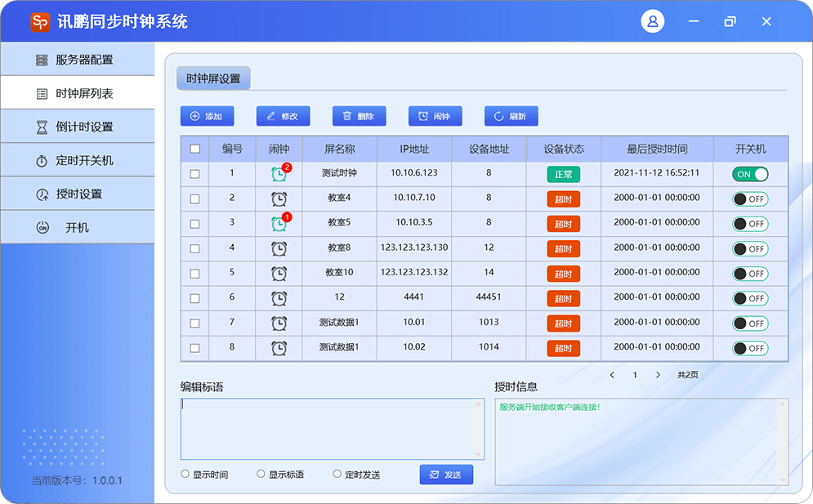Select the 显示时间 radio option
The width and height of the screenshot is (813, 504).
(x=185, y=474)
